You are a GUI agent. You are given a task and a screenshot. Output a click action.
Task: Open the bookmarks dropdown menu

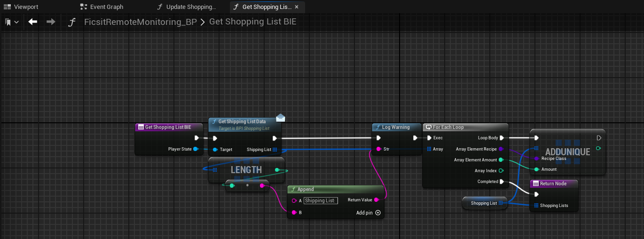12,22
